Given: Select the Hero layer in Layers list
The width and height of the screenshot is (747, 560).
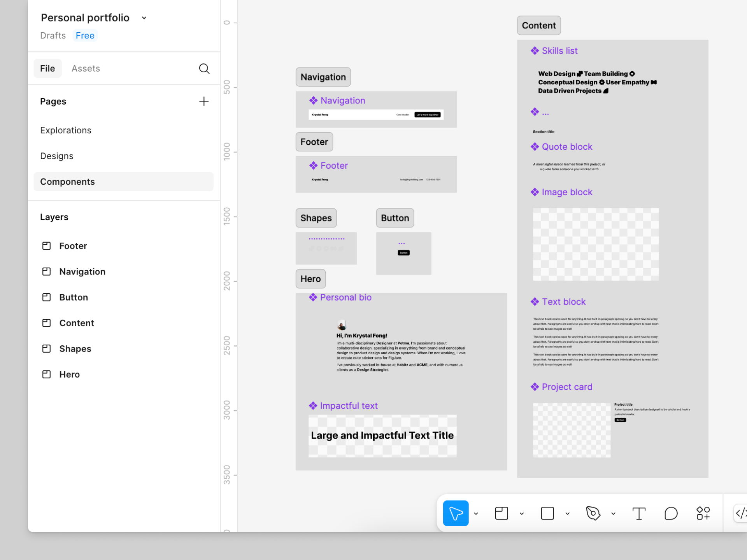Looking at the screenshot, I should pyautogui.click(x=69, y=374).
